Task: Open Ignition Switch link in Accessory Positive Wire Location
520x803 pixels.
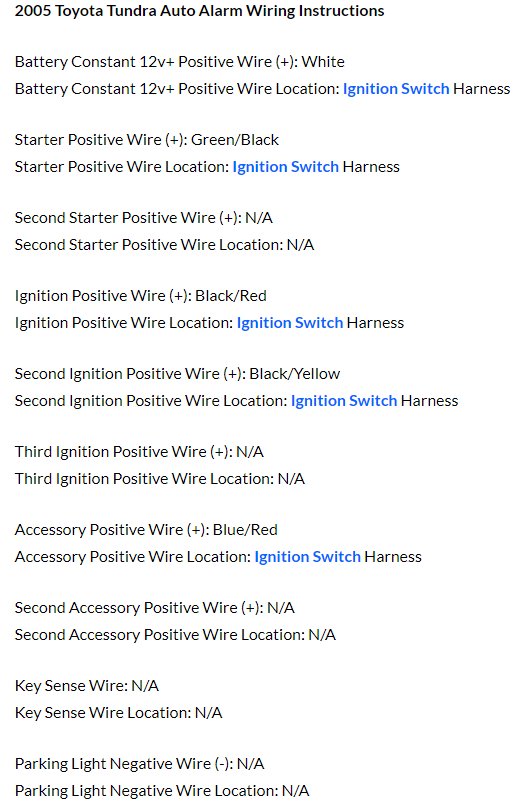Action: (x=307, y=557)
